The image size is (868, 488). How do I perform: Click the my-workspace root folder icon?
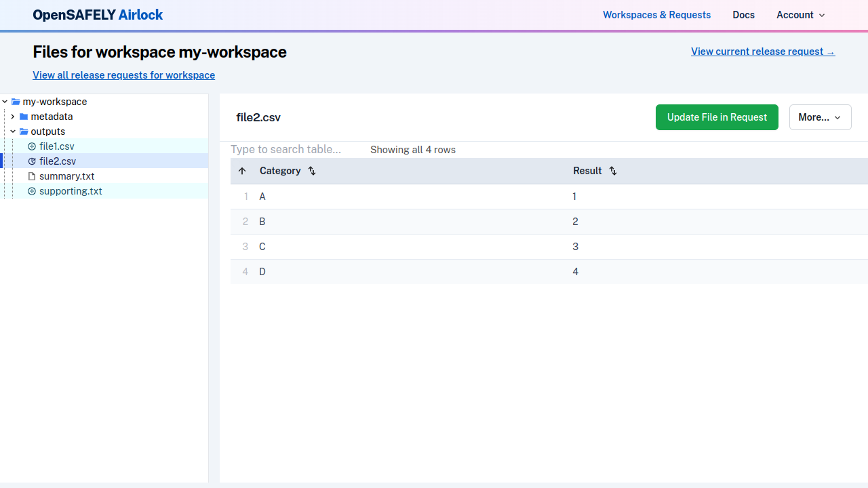[16, 102]
